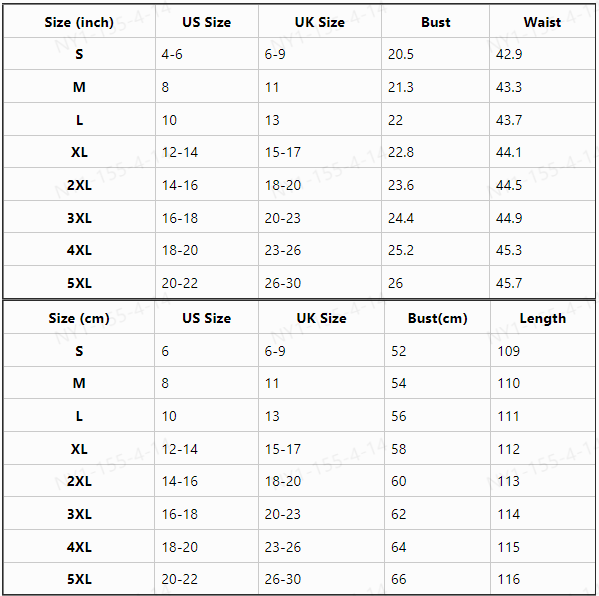Select the 116 length value cell

click(542, 579)
